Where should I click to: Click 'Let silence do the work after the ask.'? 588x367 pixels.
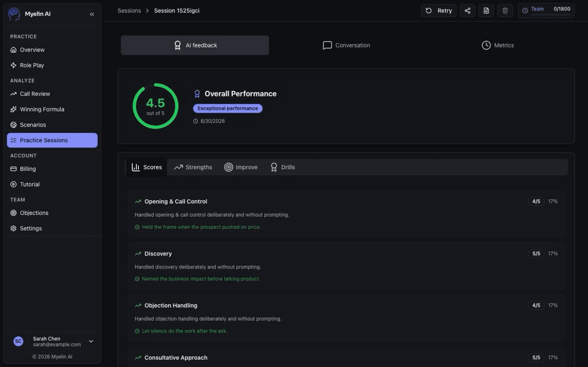point(185,331)
